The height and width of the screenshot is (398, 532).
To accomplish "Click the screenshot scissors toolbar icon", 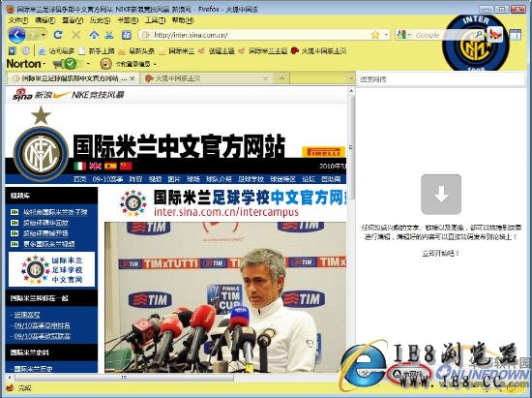I will pyautogui.click(x=109, y=34).
